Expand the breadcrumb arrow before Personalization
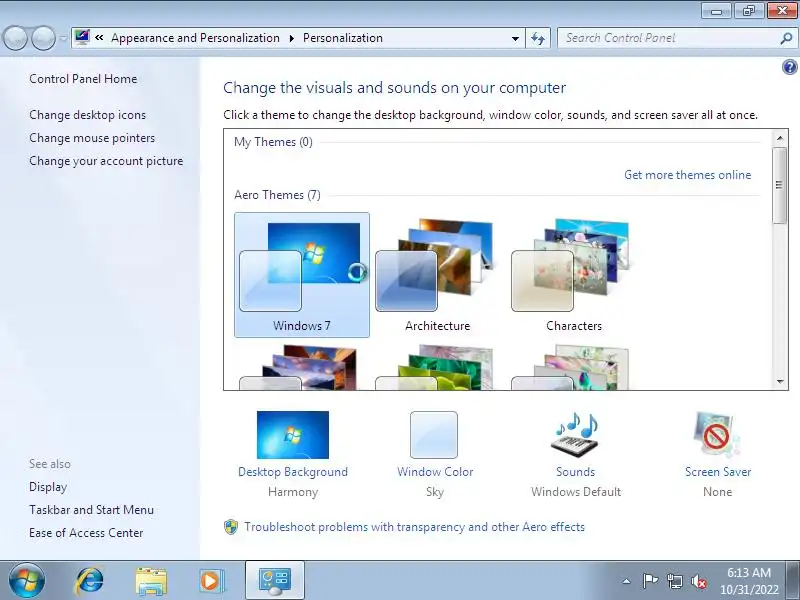The width and height of the screenshot is (800, 600). 292,38
